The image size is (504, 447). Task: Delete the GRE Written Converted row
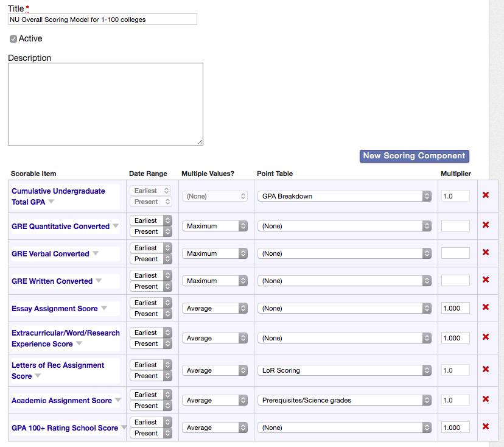tap(485, 280)
